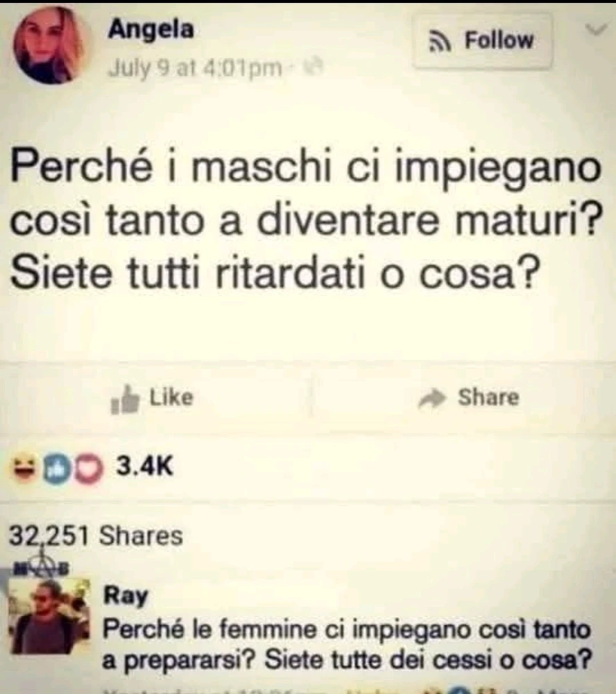This screenshot has height=694, width=616.
Task: Click the Follow button
Action: click(x=482, y=41)
